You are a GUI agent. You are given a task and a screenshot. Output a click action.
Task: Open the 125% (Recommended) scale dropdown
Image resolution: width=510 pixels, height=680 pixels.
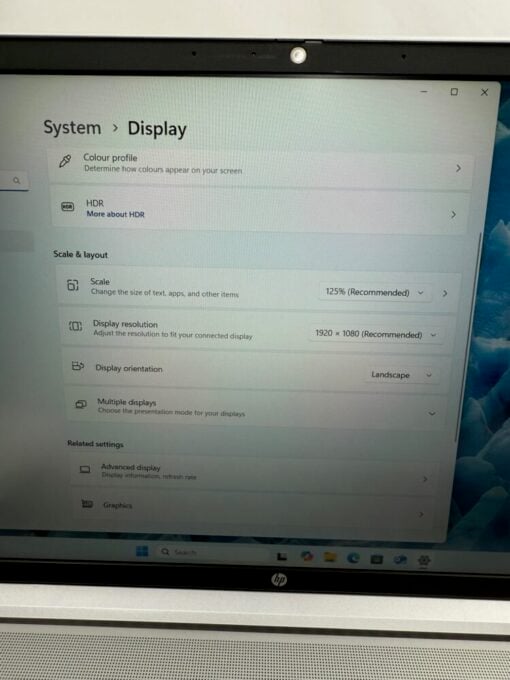(x=375, y=292)
